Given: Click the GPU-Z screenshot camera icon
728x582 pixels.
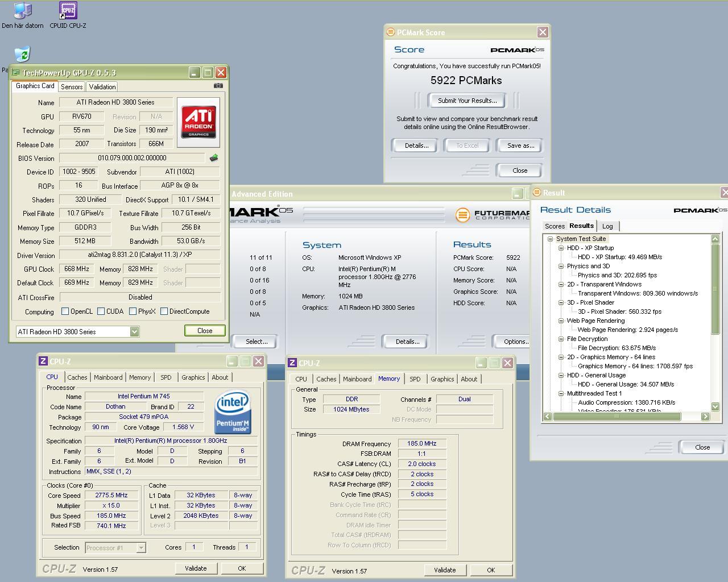Looking at the screenshot, I should pyautogui.click(x=218, y=86).
